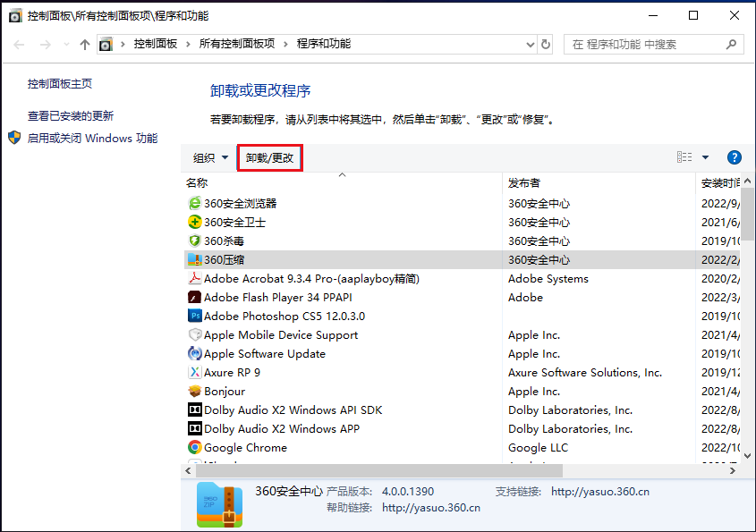This screenshot has width=756, height=532.
Task: Click the vertical scrollbar up arrow
Action: pyautogui.click(x=747, y=182)
